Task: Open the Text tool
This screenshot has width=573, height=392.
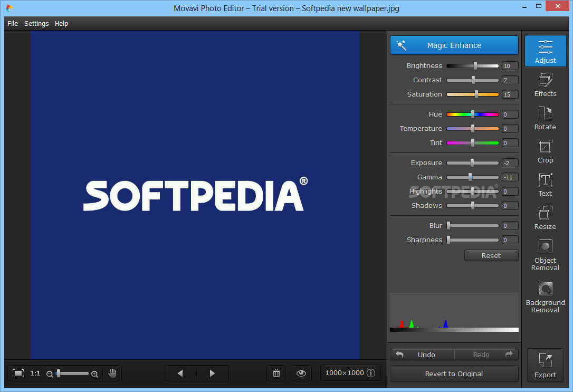Action: pyautogui.click(x=545, y=185)
